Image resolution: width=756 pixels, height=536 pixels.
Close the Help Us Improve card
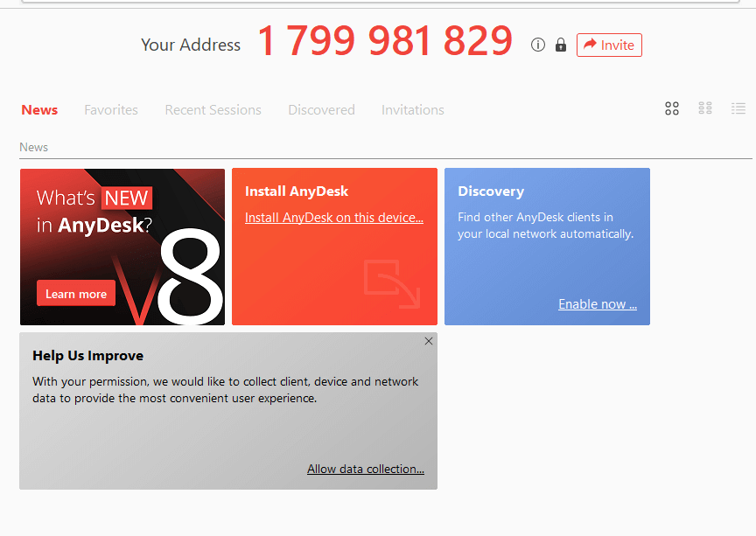click(429, 341)
